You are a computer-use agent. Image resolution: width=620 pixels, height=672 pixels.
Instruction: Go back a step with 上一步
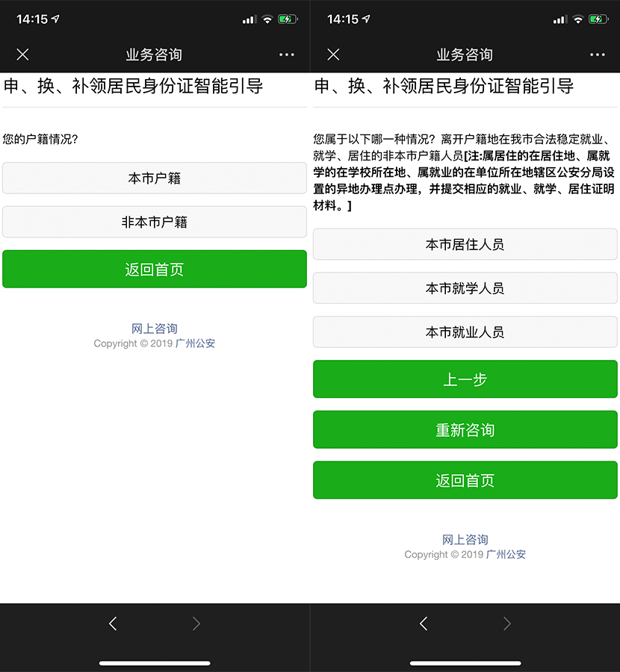tap(465, 379)
